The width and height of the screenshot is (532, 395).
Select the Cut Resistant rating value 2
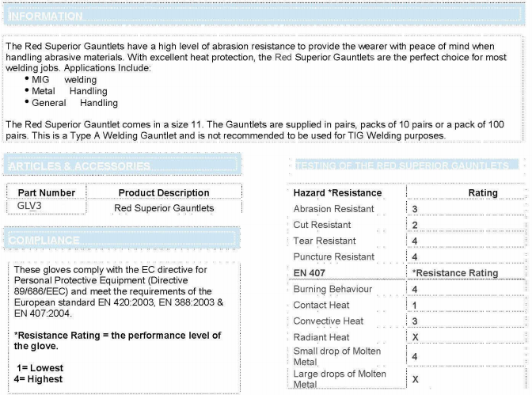(x=415, y=225)
